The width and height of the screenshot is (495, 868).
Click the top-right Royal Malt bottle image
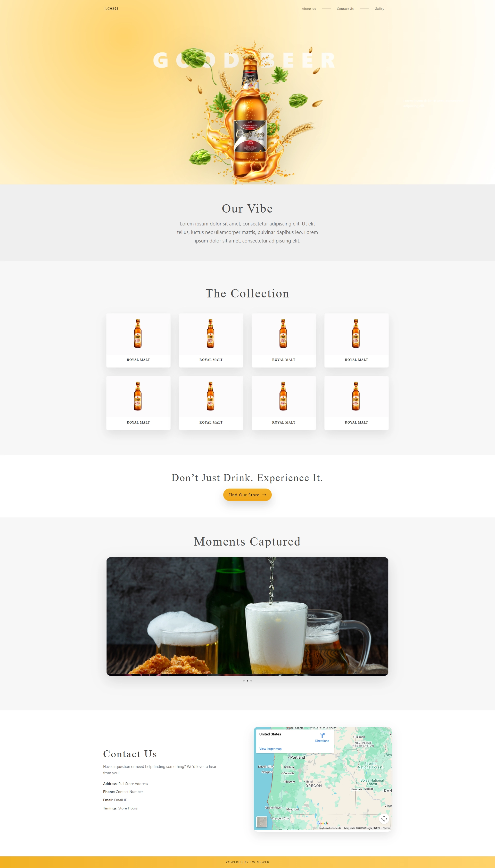pos(356,333)
